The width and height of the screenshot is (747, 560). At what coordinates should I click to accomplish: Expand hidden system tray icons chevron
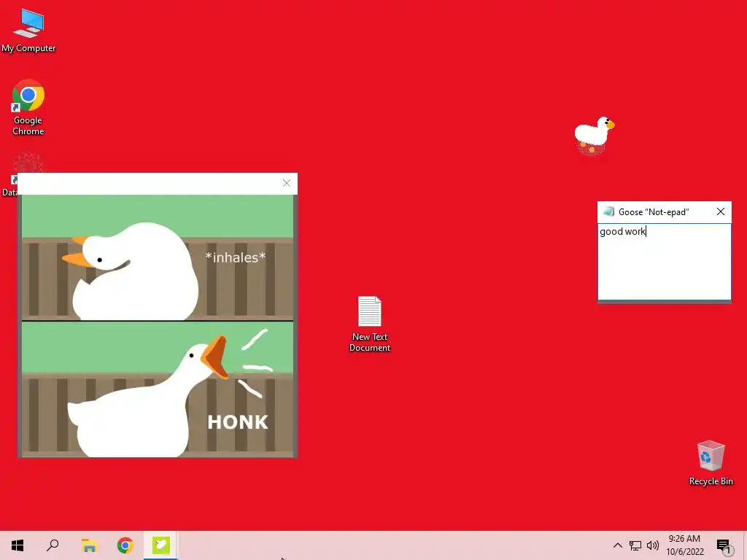coord(617,545)
